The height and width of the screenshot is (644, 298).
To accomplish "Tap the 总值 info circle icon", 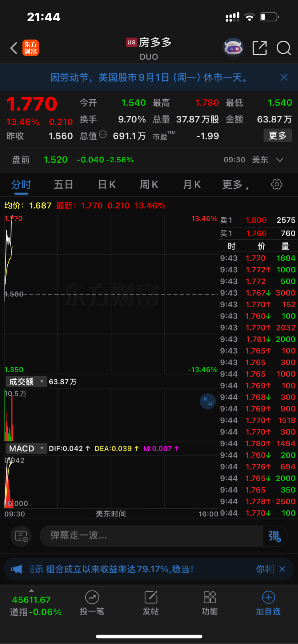I will click(x=103, y=134).
